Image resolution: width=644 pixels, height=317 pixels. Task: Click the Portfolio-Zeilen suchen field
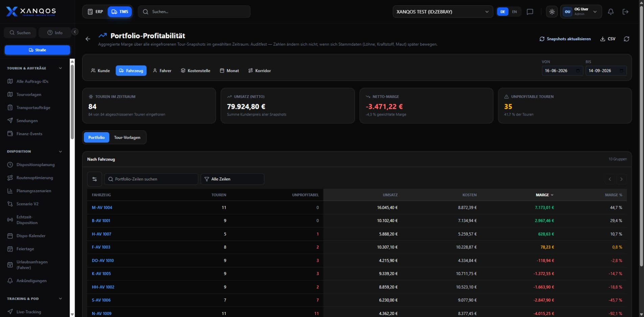pyautogui.click(x=151, y=179)
